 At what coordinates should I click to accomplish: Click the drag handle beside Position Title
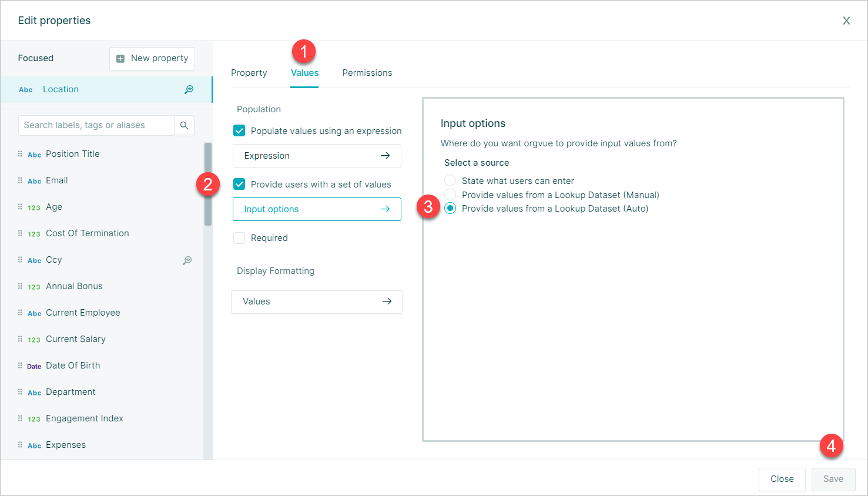[x=20, y=154]
